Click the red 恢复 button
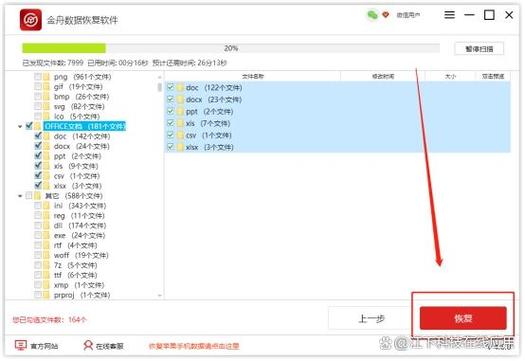This screenshot has width=525, height=361. (463, 318)
